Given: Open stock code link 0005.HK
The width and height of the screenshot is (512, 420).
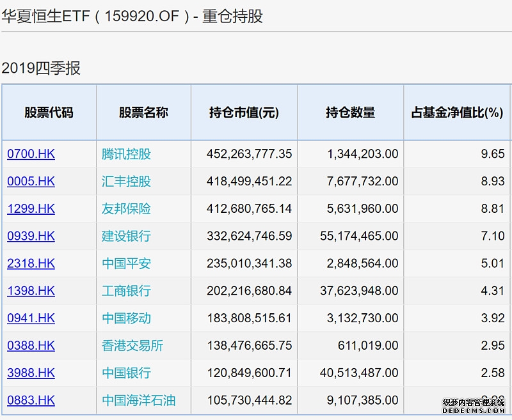Looking at the screenshot, I should click(x=31, y=181).
